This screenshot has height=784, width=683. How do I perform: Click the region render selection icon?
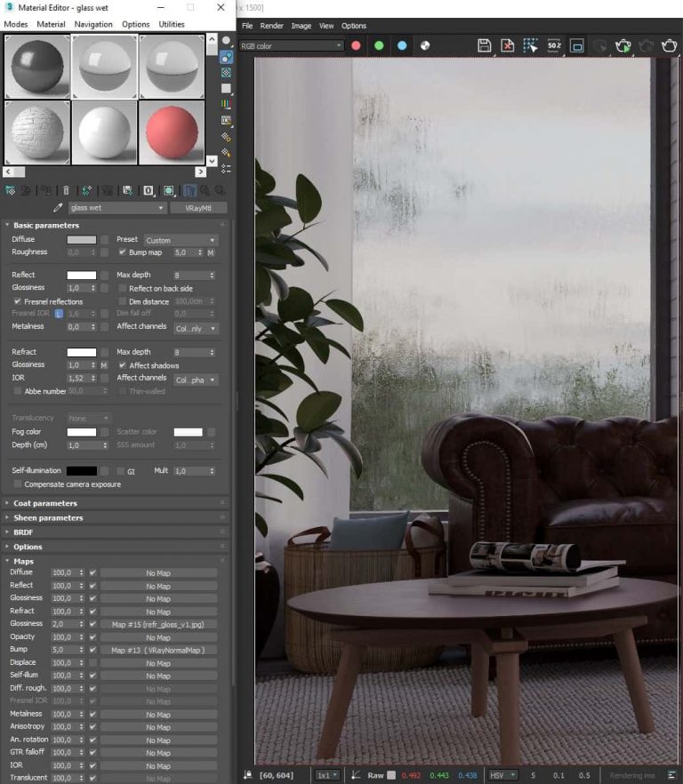(x=531, y=45)
